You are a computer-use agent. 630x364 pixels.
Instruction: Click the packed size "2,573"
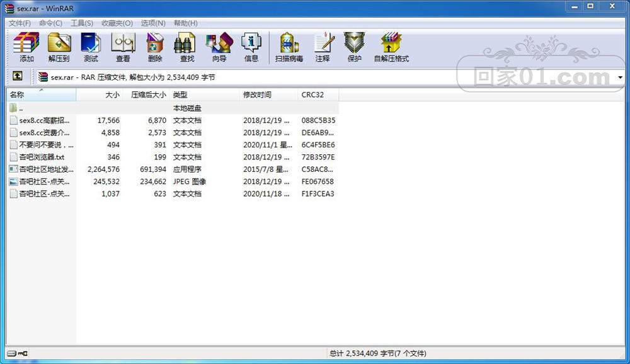pos(157,133)
